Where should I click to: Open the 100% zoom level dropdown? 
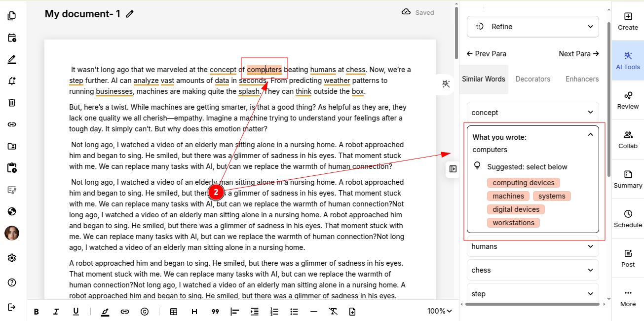(439, 311)
